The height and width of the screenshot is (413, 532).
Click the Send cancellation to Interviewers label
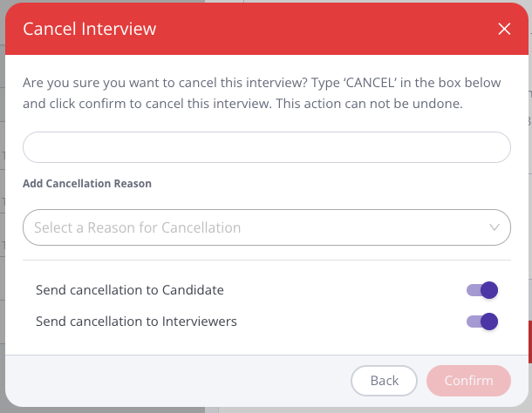[x=136, y=322]
